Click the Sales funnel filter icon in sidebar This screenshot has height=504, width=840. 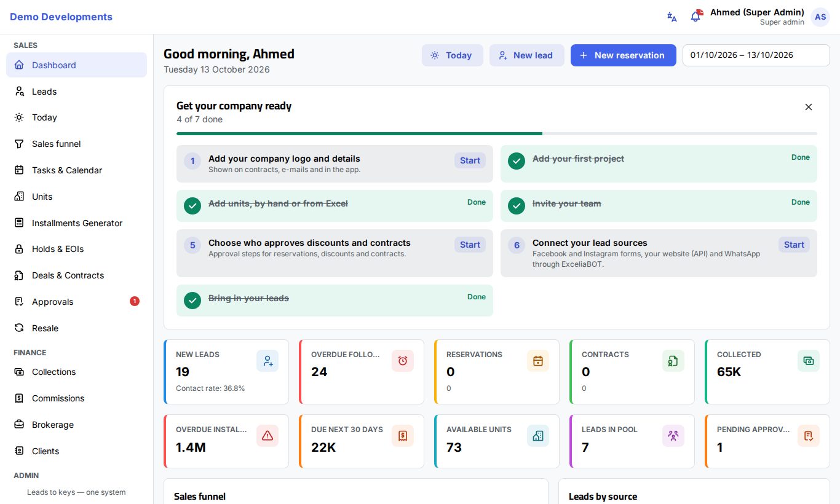(x=19, y=144)
